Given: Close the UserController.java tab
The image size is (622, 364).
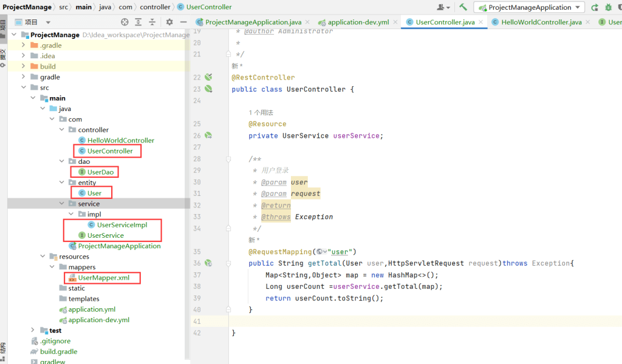Looking at the screenshot, I should pyautogui.click(x=481, y=22).
